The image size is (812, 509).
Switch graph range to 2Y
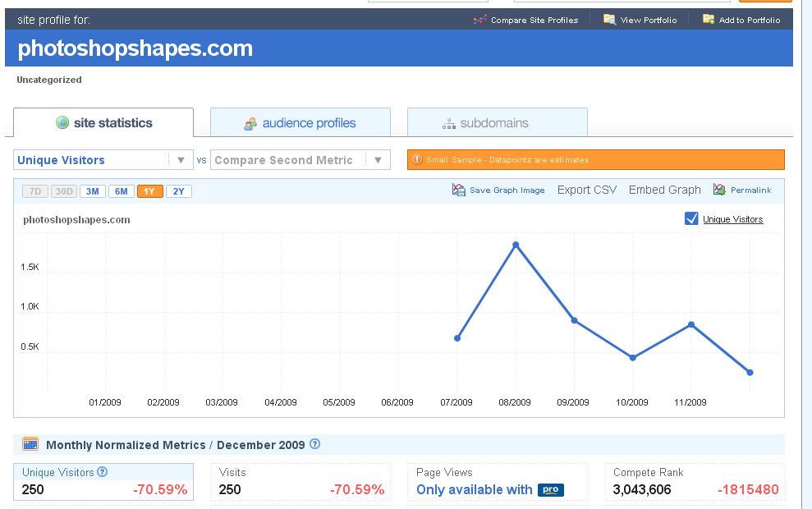coord(179,191)
